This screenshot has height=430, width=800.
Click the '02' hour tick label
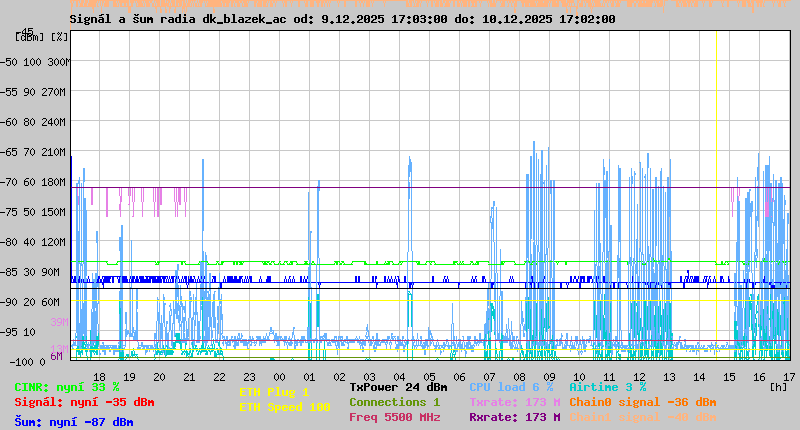pos(339,377)
